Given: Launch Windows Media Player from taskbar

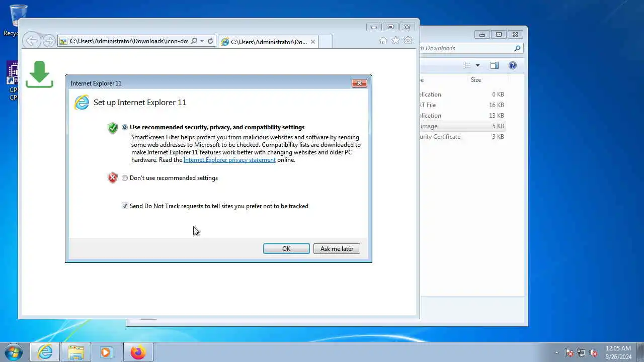Looking at the screenshot, I should point(106,352).
